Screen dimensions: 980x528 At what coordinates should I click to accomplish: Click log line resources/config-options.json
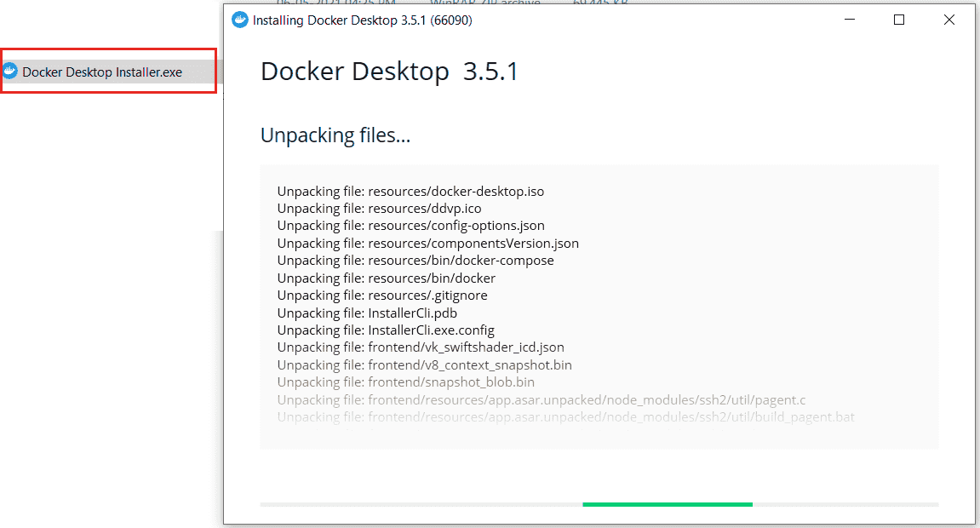(410, 225)
